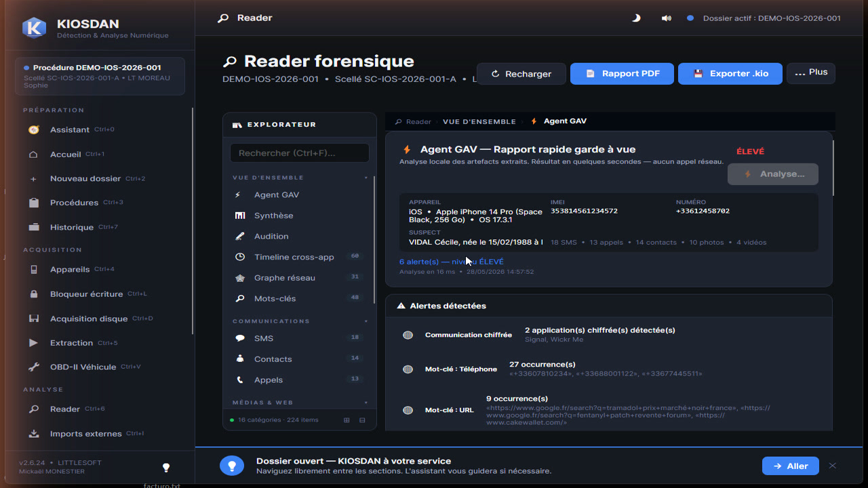Viewport: 868px width, 488px height.
Task: Click Agent GAV breadcrumb
Action: pyautogui.click(x=558, y=121)
